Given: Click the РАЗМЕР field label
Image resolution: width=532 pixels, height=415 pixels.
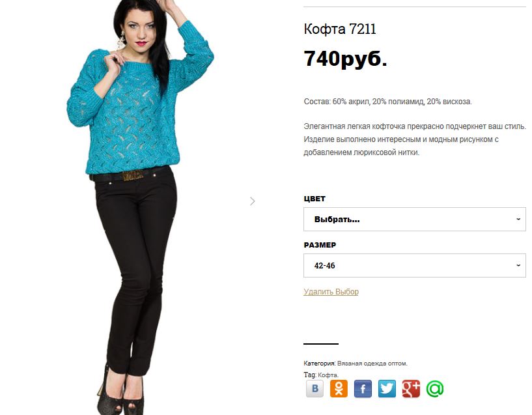Looking at the screenshot, I should click(x=320, y=245).
